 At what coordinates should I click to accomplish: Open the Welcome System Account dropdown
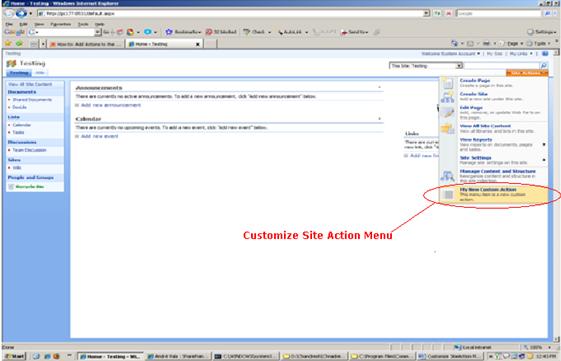pos(451,54)
